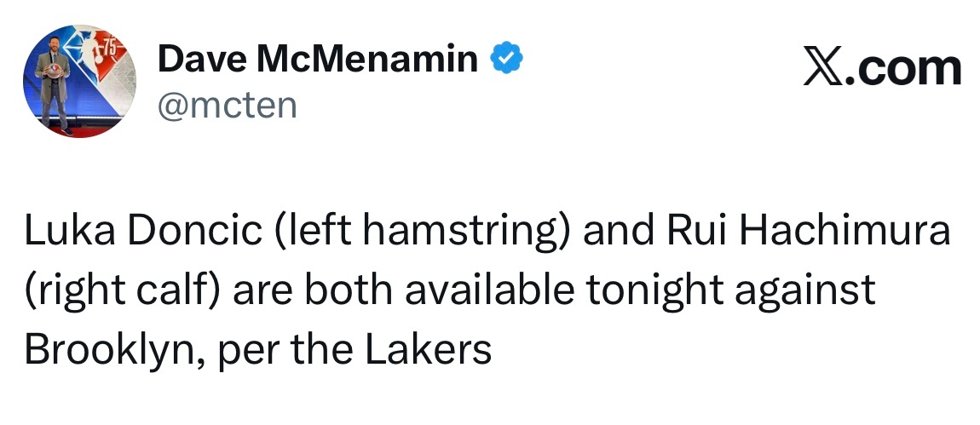
Task: Open the Dave McMenamin display name
Action: tap(318, 60)
